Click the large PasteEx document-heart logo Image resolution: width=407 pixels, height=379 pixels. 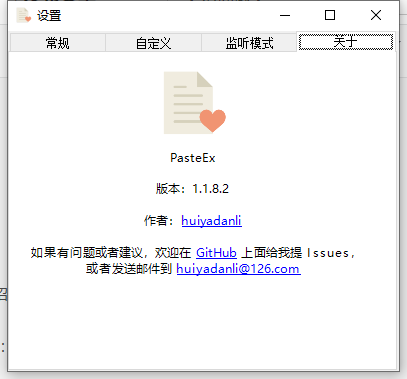(x=195, y=103)
